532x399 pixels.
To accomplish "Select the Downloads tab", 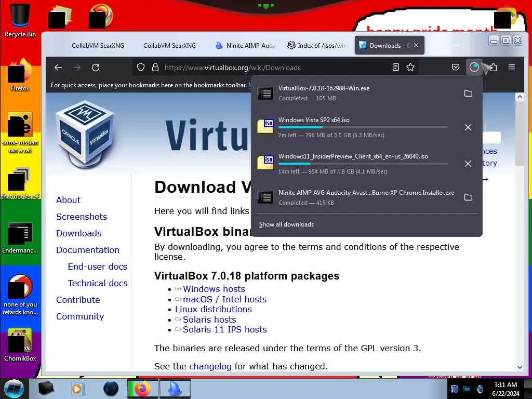I will point(386,46).
